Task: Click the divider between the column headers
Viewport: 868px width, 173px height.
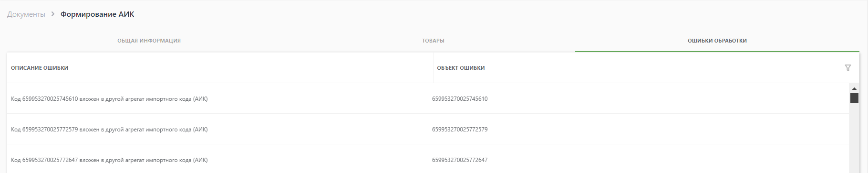Action: [x=433, y=68]
